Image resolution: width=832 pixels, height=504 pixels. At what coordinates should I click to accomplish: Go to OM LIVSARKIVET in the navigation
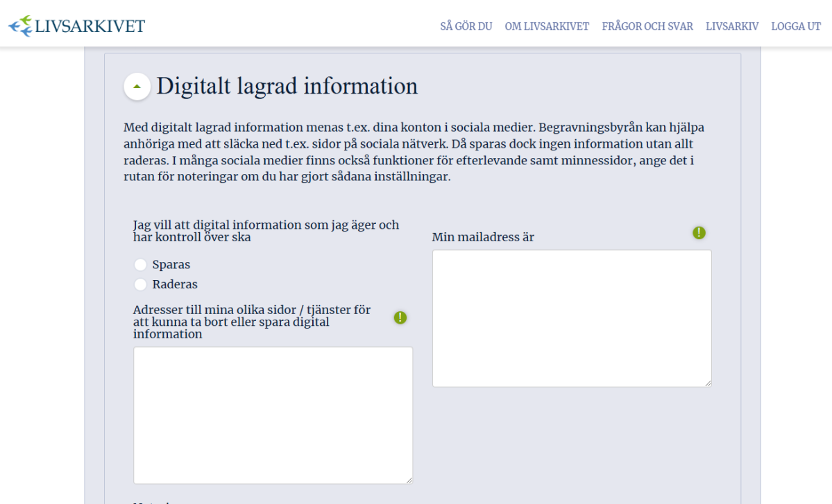547,26
